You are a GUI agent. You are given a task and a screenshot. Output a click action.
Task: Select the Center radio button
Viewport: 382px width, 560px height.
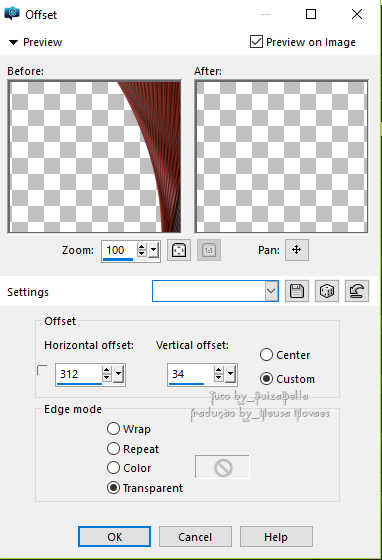point(266,355)
